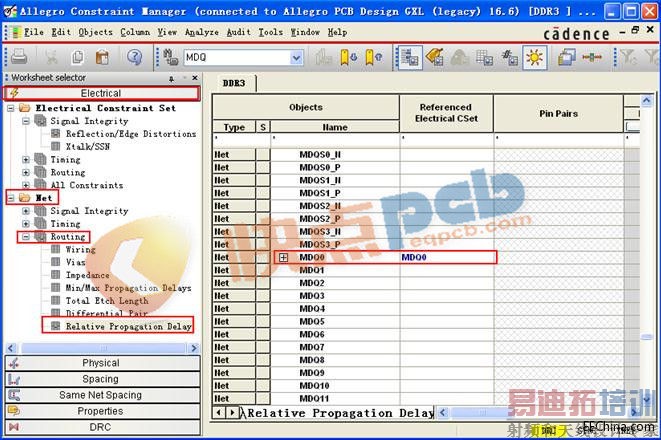Image resolution: width=661 pixels, height=440 pixels.
Task: Toggle the sun highlight toolbar icon
Action: [x=535, y=57]
